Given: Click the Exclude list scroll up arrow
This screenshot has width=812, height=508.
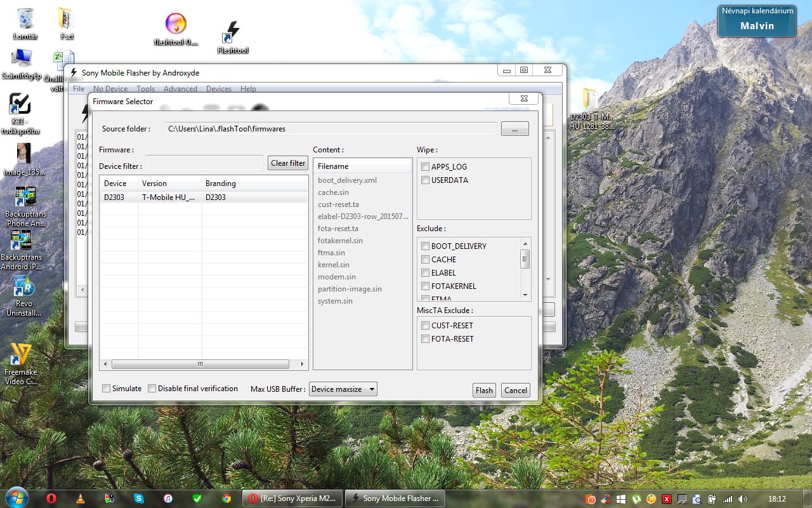Looking at the screenshot, I should point(525,243).
